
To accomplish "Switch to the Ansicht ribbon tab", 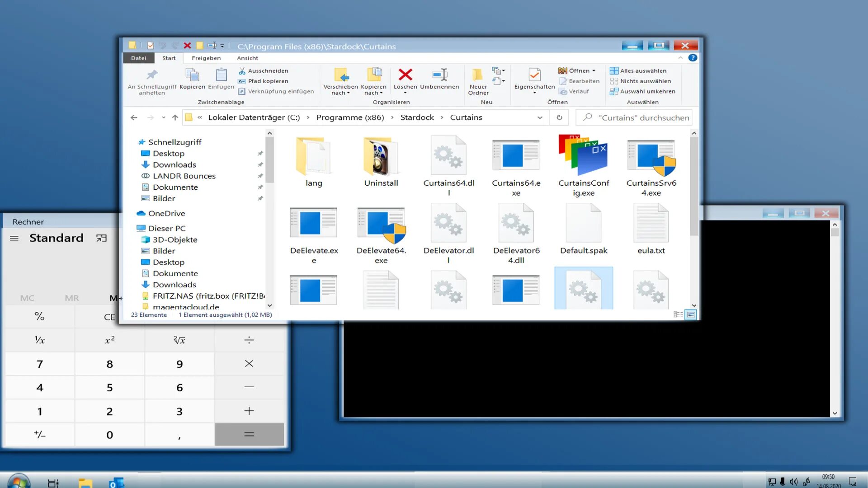I will click(247, 58).
